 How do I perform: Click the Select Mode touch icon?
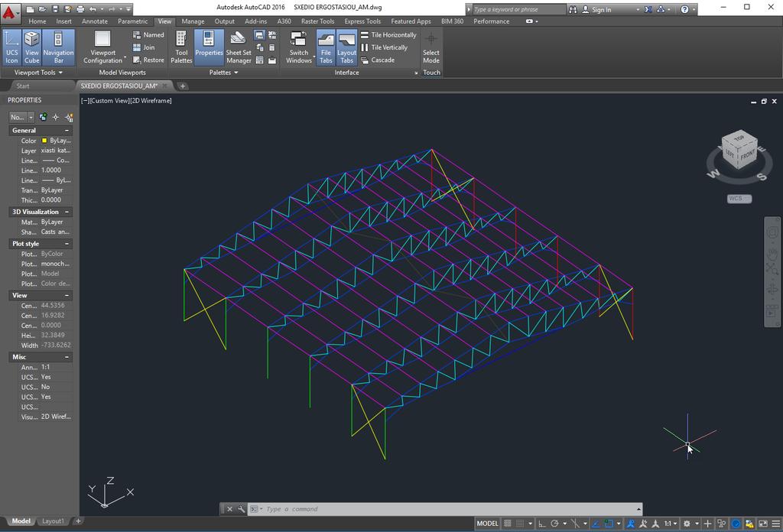pos(431,47)
